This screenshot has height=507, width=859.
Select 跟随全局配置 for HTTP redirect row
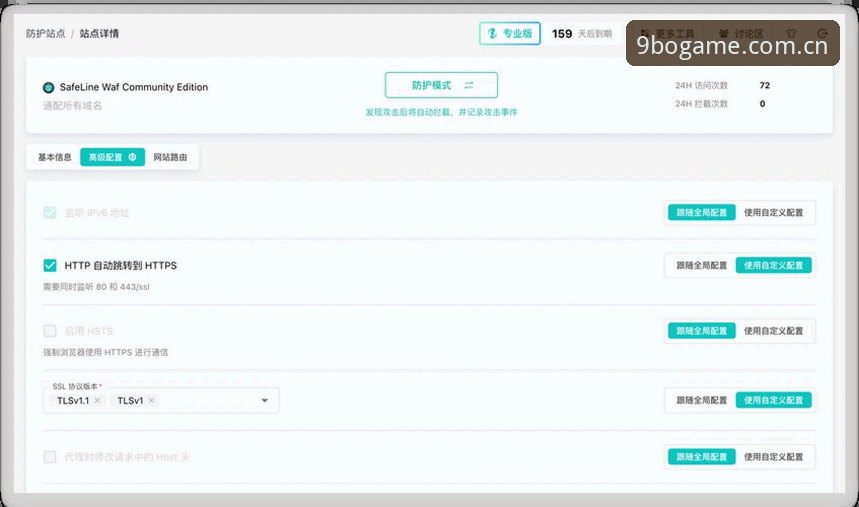tap(701, 265)
